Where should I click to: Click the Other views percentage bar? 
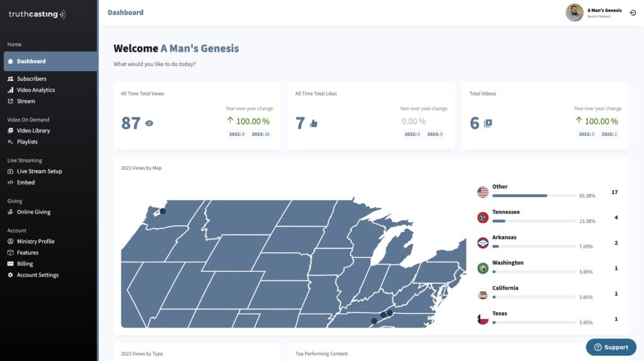coord(534,196)
